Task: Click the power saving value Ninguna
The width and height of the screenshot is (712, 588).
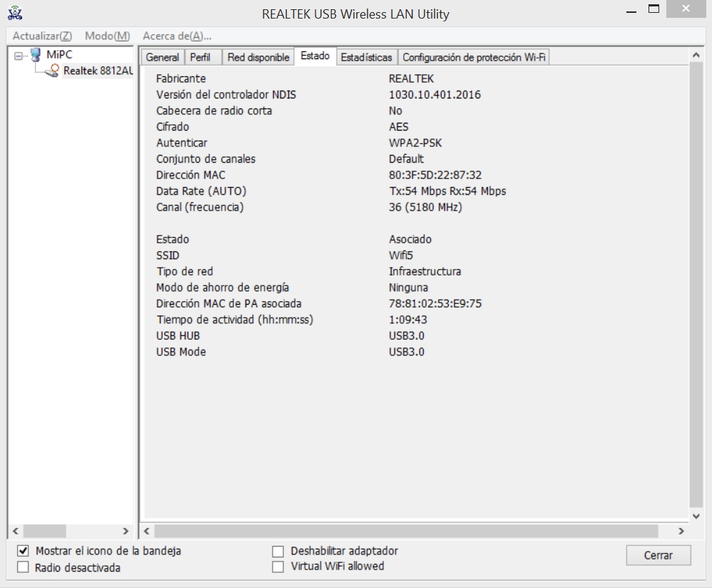Action: pyautogui.click(x=408, y=288)
